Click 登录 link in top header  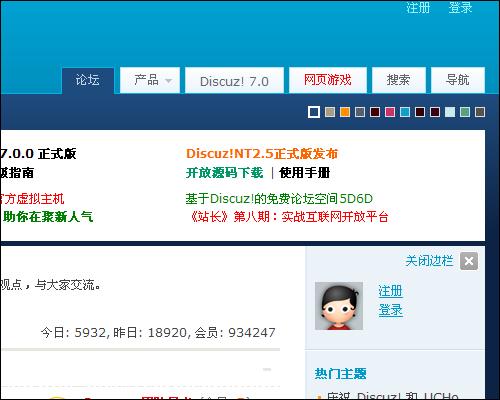point(461,7)
